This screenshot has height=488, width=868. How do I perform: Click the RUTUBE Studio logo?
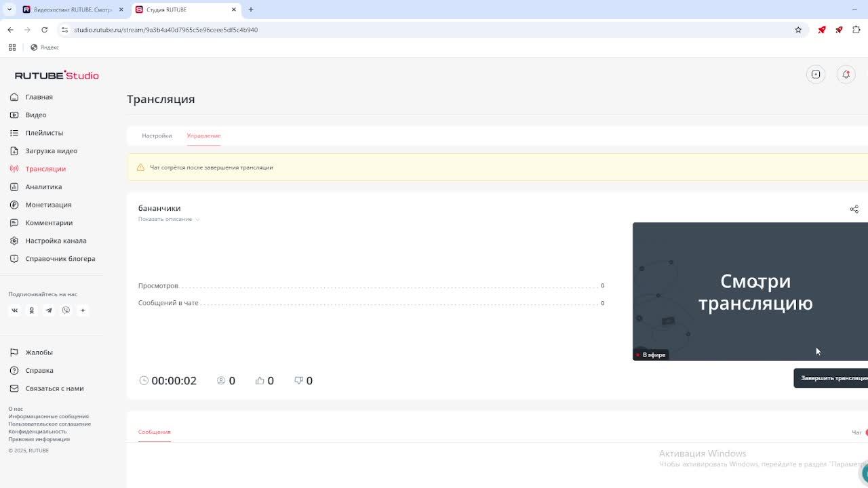pos(57,75)
